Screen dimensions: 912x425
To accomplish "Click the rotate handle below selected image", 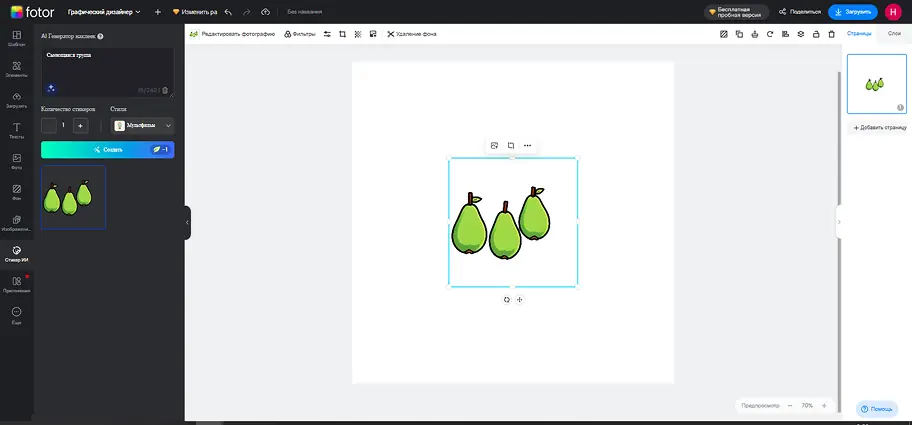I will [x=507, y=299].
